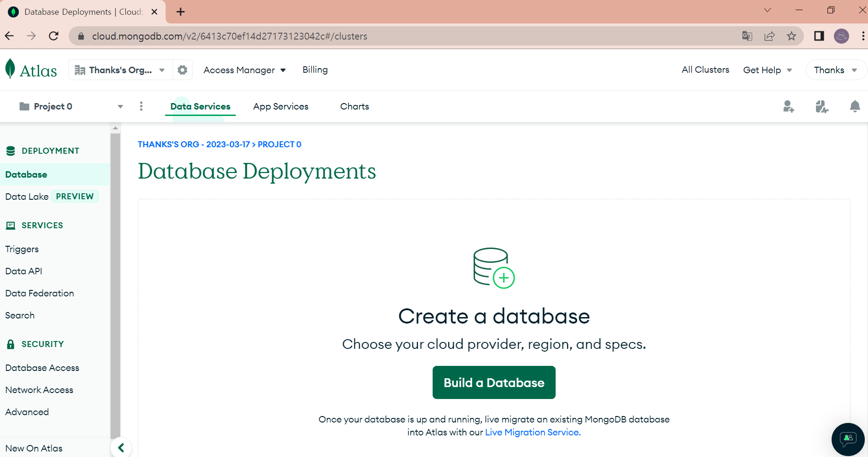Open the tab search chevron
The image size is (868, 457).
pos(768,10)
